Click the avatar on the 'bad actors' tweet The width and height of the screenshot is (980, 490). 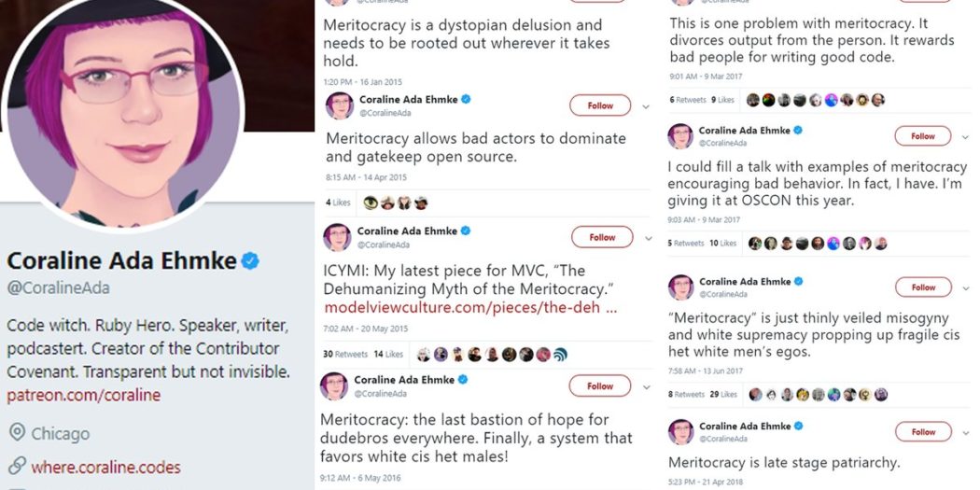click(339, 105)
